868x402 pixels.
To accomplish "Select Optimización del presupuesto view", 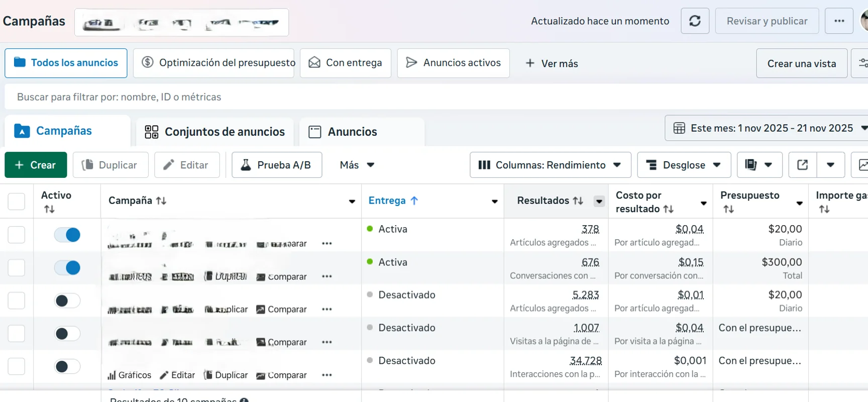I will coord(213,63).
